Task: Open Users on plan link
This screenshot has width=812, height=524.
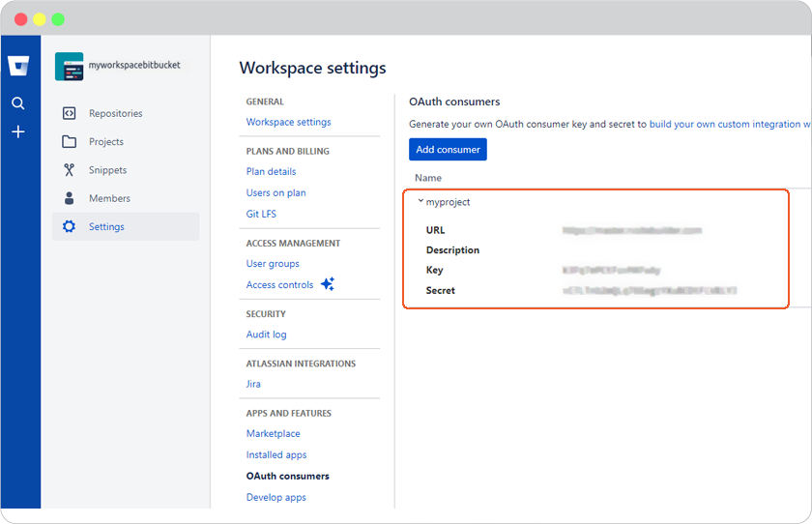Action: 276,192
